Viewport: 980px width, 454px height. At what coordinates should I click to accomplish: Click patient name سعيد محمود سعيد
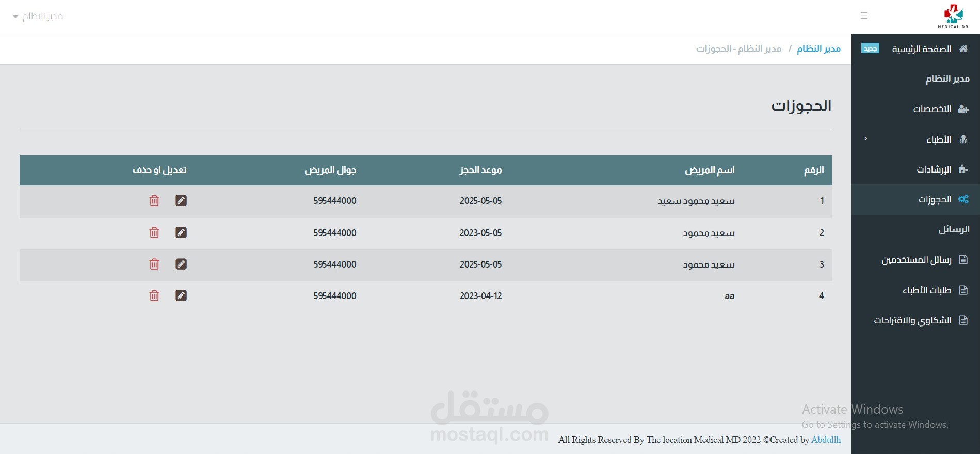(696, 201)
